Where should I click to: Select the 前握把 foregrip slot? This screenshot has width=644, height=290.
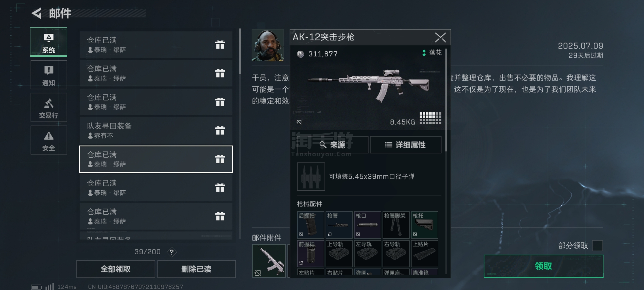(311, 253)
